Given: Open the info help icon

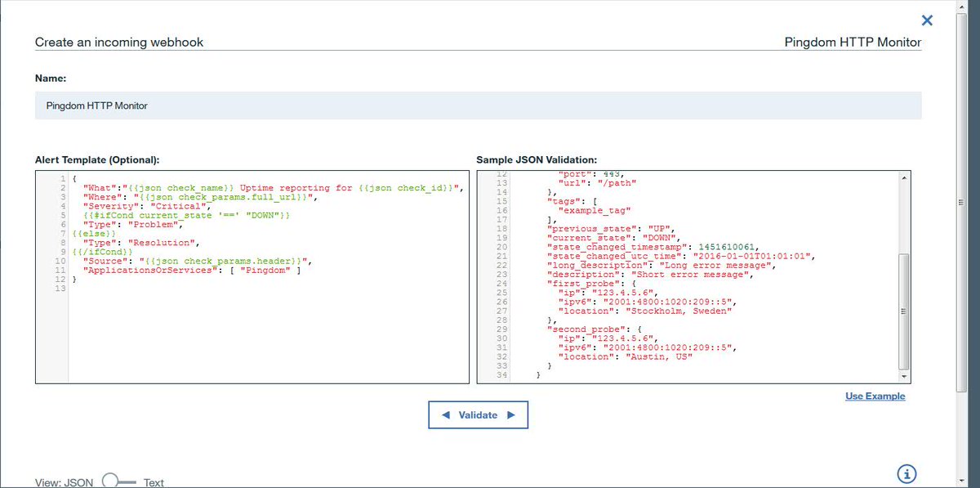Looking at the screenshot, I should [906, 473].
